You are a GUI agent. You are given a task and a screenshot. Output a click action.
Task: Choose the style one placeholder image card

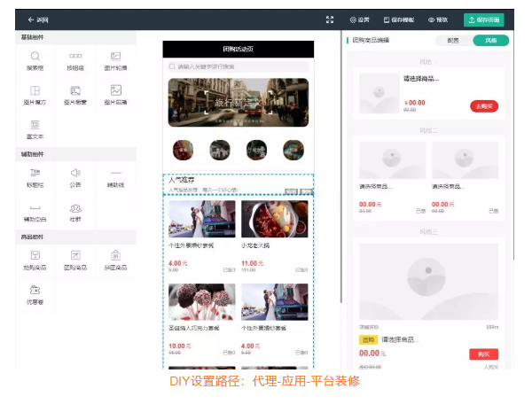tap(379, 93)
